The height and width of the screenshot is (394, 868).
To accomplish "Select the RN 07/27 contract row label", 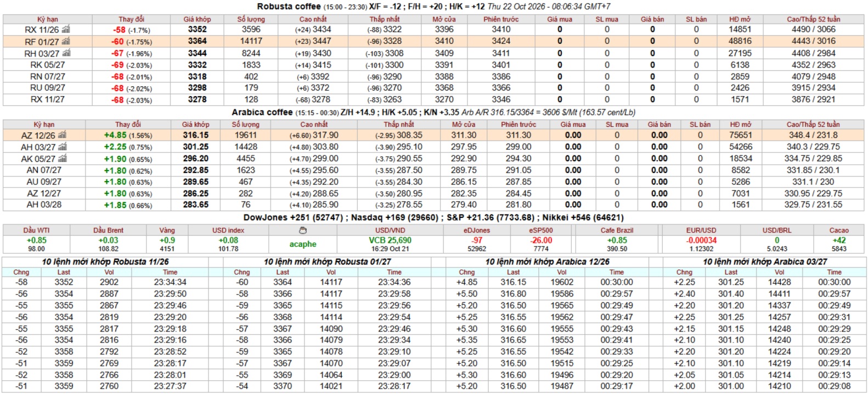I will click(47, 77).
